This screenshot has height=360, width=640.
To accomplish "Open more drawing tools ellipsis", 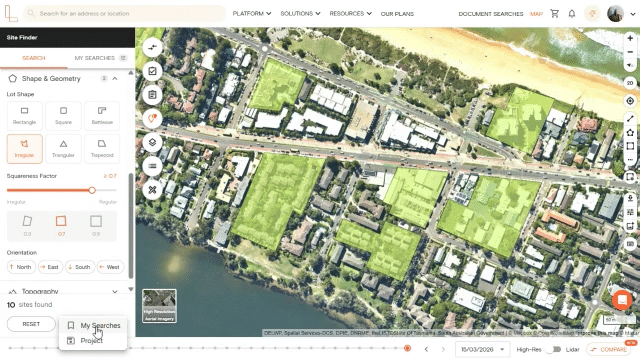I will (630, 160).
